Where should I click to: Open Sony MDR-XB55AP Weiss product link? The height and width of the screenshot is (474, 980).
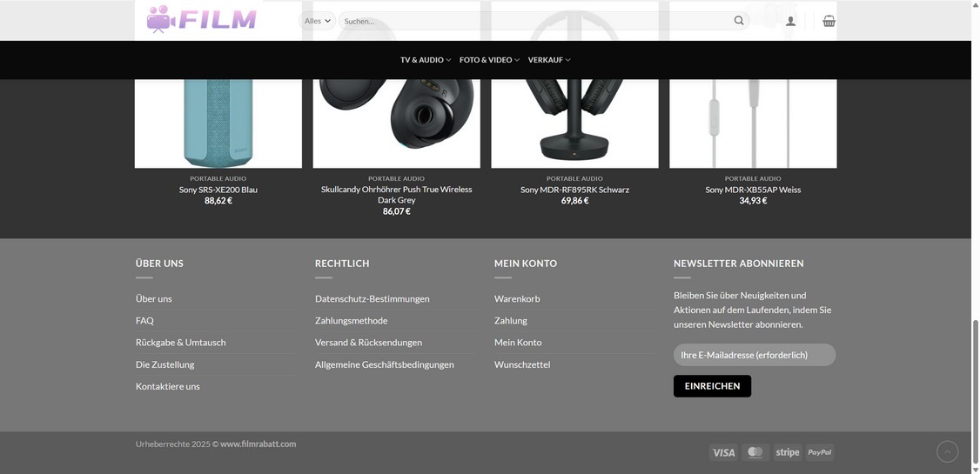point(753,190)
